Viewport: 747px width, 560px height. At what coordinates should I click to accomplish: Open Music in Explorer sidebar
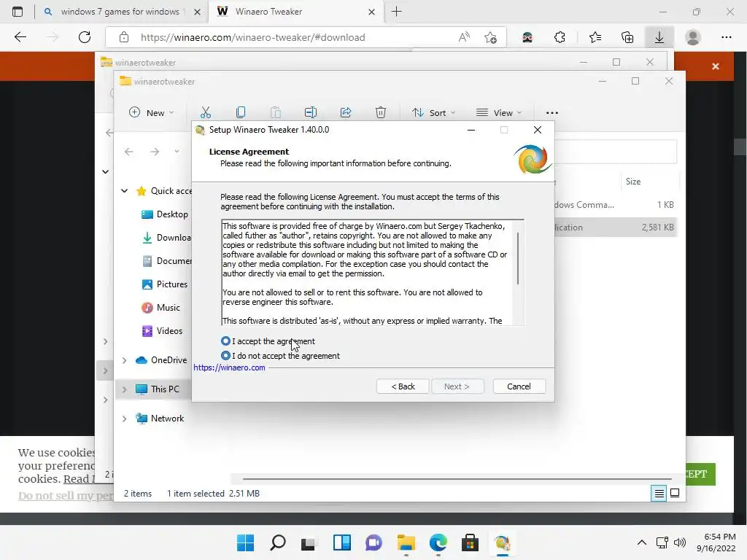tap(161, 308)
